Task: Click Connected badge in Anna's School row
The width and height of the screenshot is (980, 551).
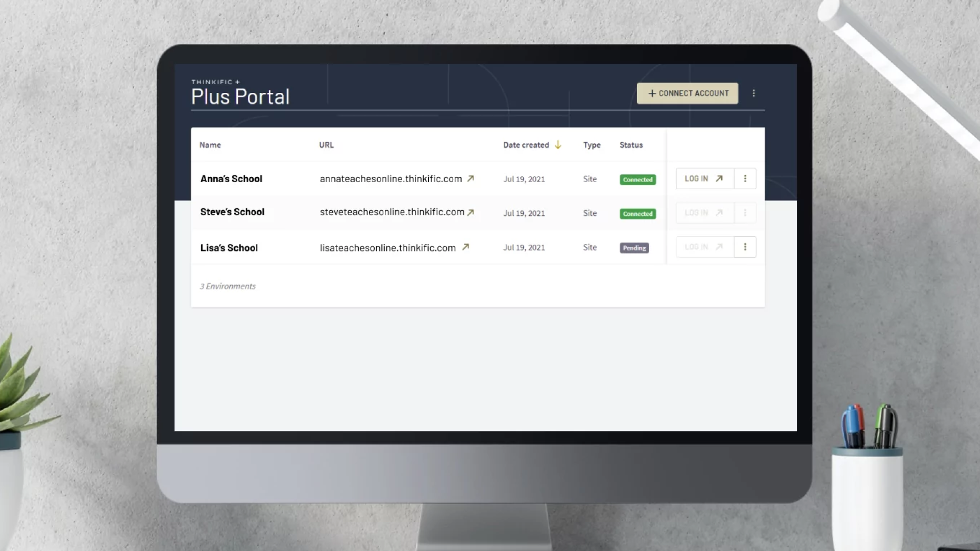Action: [638, 180]
